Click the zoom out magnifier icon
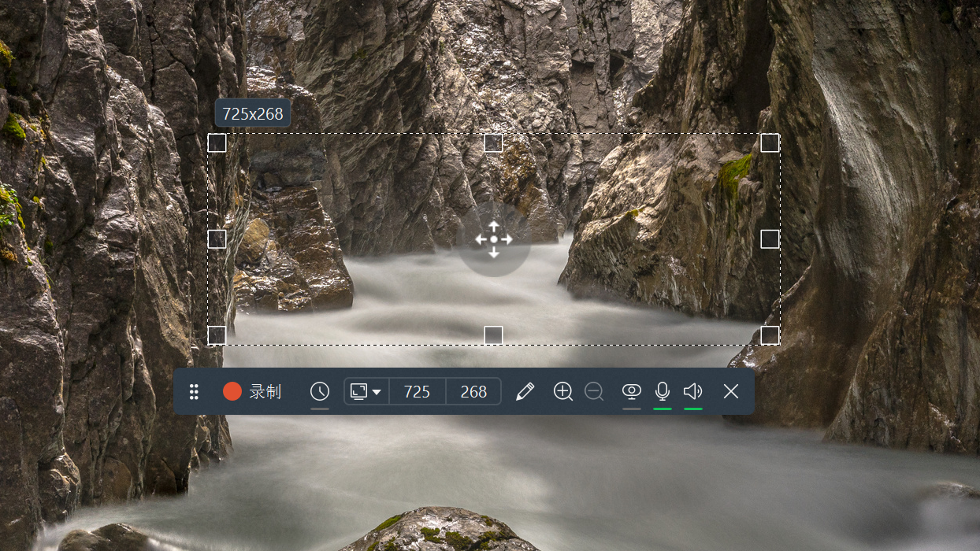Viewport: 980px width, 551px height. [x=594, y=391]
